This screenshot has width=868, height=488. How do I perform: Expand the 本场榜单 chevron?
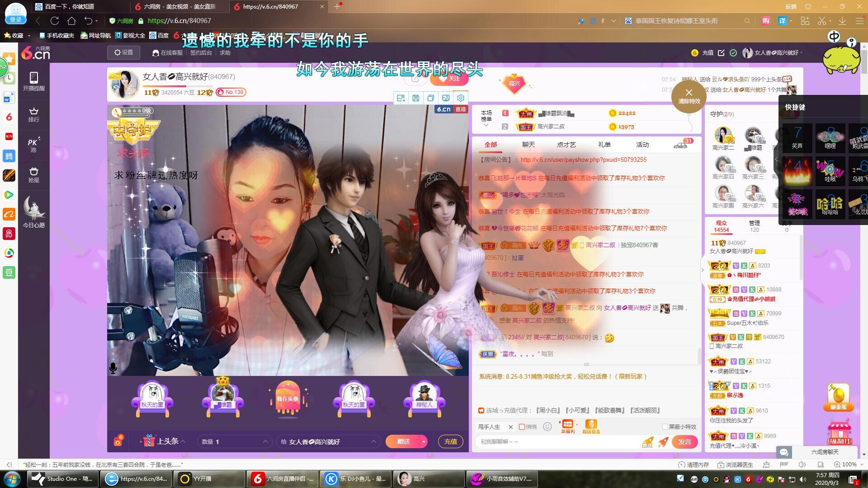click(x=486, y=126)
